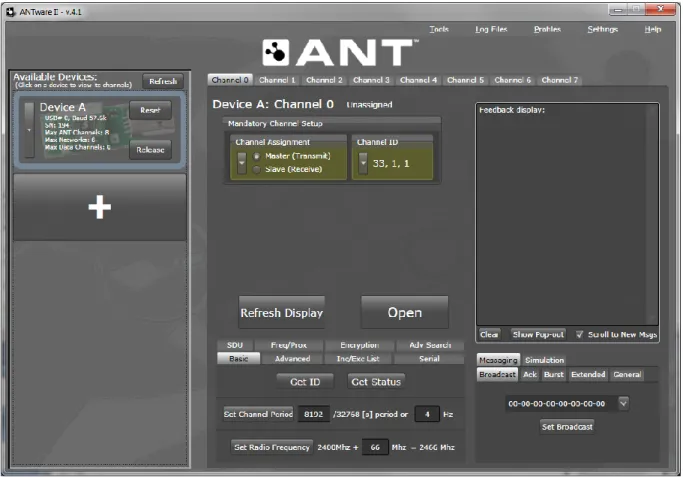Switch to Channel 3 tab
The height and width of the screenshot is (477, 683).
[371, 80]
